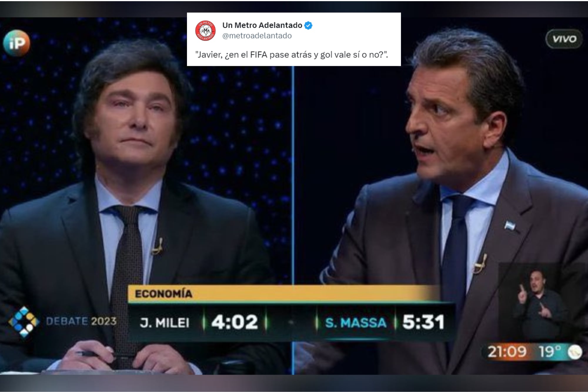This screenshot has width=588, height=392.
Task: Open the Un Metro Adelantado profile avatar
Action: click(x=205, y=30)
